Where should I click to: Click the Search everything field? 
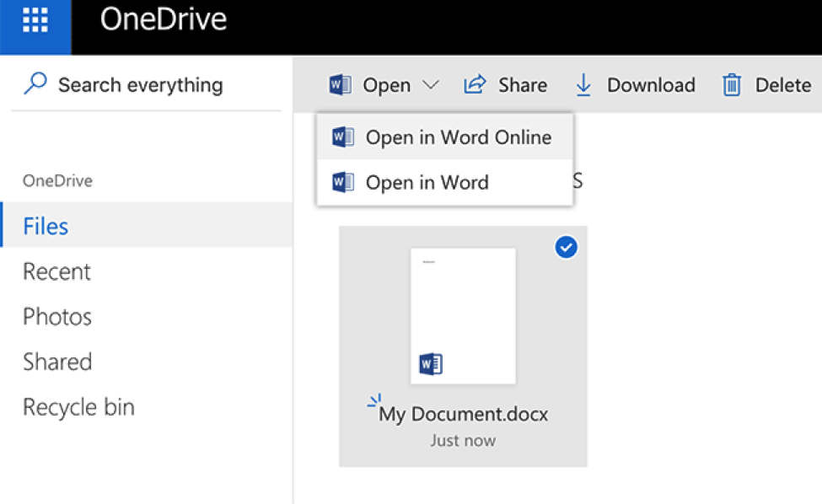click(x=141, y=84)
